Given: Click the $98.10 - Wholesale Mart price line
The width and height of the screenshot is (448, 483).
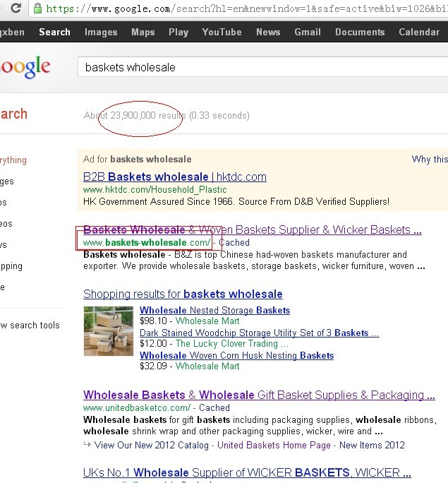Looking at the screenshot, I should (190, 321).
